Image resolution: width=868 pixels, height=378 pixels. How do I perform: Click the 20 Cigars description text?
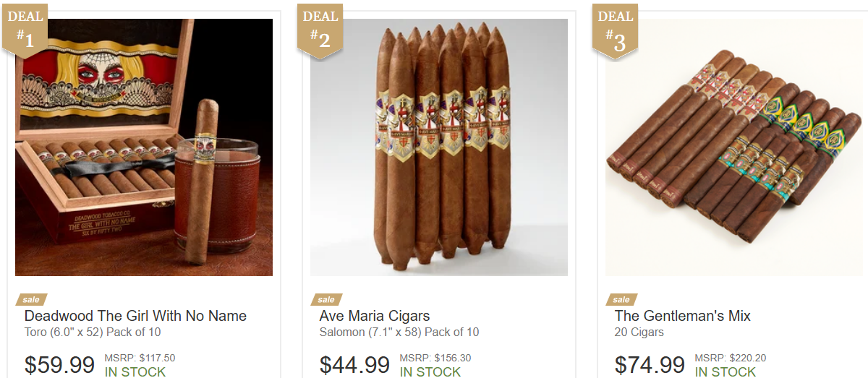click(639, 332)
